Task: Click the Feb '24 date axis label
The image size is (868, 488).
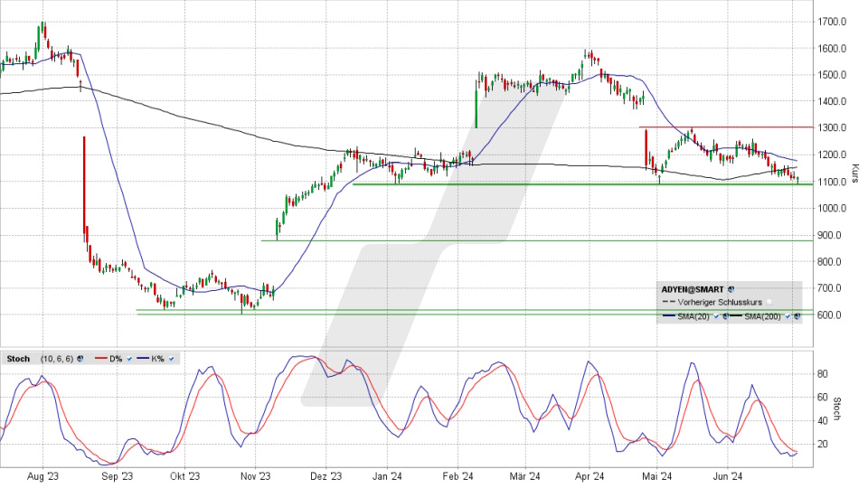Action: (458, 476)
